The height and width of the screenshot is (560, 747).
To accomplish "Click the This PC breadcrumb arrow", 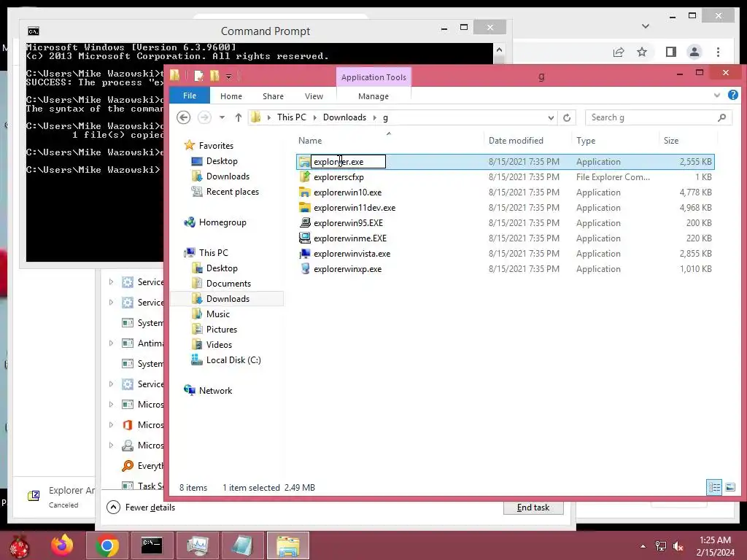I will coord(314,117).
